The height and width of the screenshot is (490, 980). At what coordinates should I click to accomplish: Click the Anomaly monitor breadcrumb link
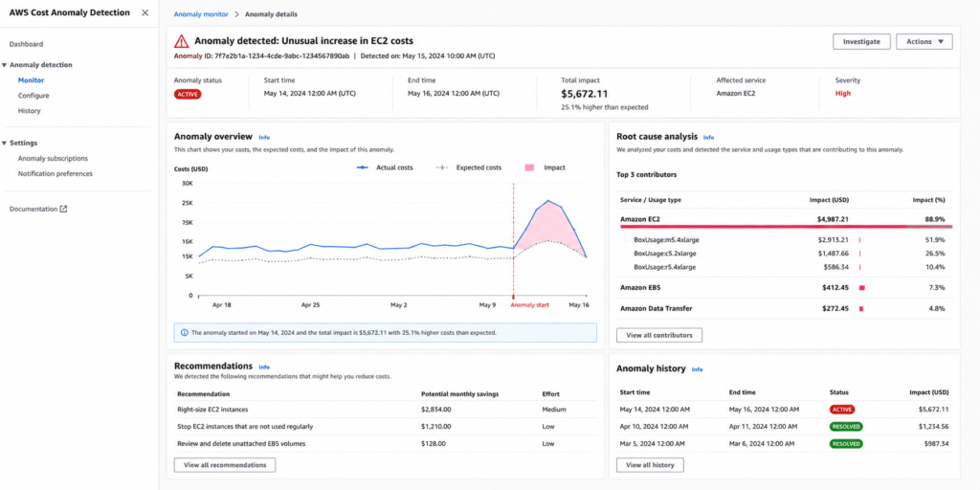tap(201, 13)
